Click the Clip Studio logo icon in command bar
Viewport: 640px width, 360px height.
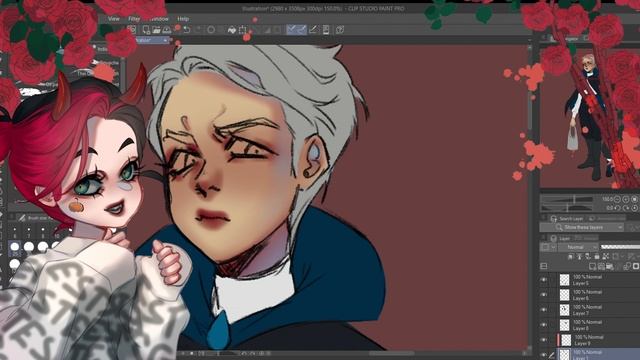[x=131, y=29]
